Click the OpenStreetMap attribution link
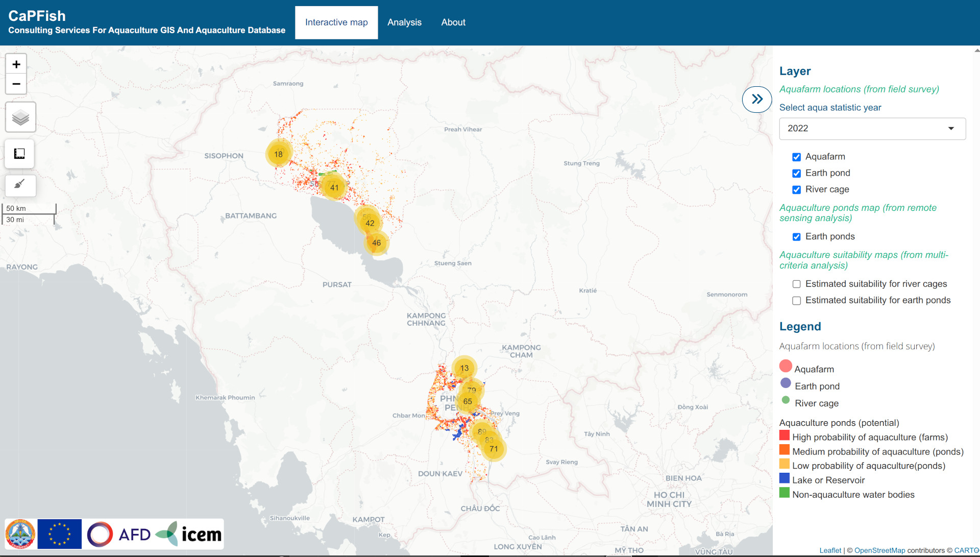This screenshot has height=557, width=980. [x=879, y=550]
